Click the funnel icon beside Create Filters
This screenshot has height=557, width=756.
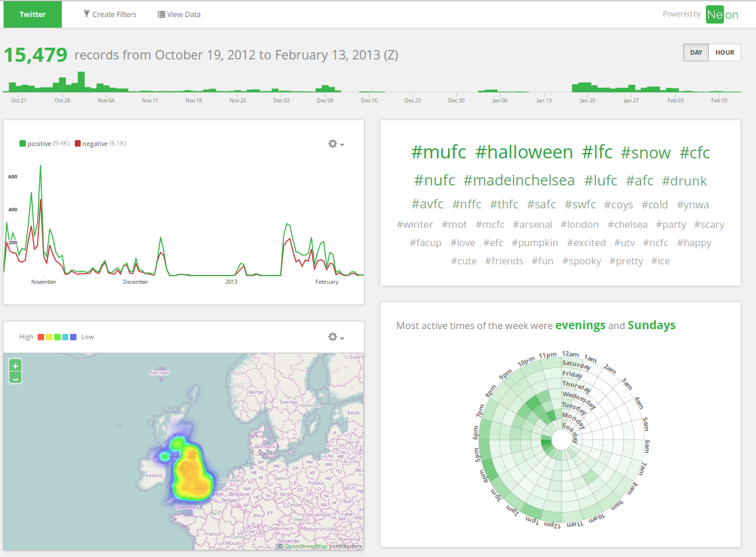[87, 14]
